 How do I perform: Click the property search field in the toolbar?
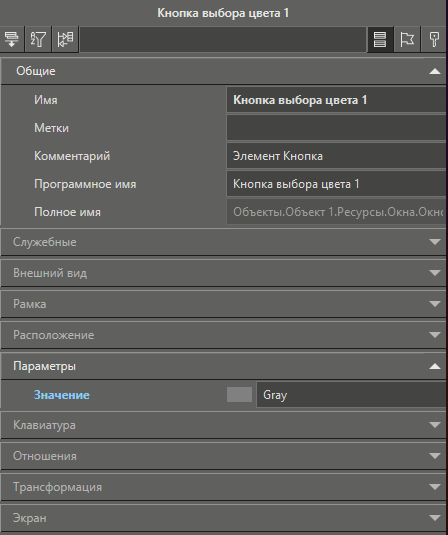click(223, 39)
